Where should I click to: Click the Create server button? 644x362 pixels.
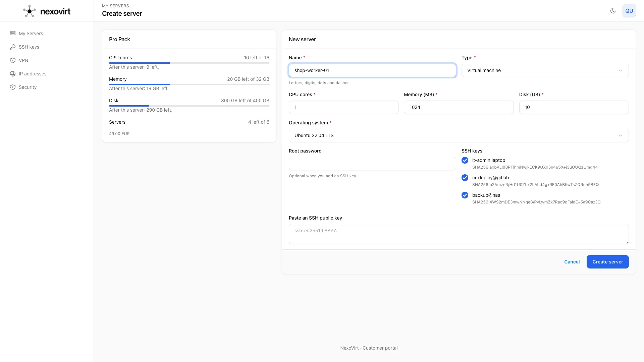pos(607,262)
